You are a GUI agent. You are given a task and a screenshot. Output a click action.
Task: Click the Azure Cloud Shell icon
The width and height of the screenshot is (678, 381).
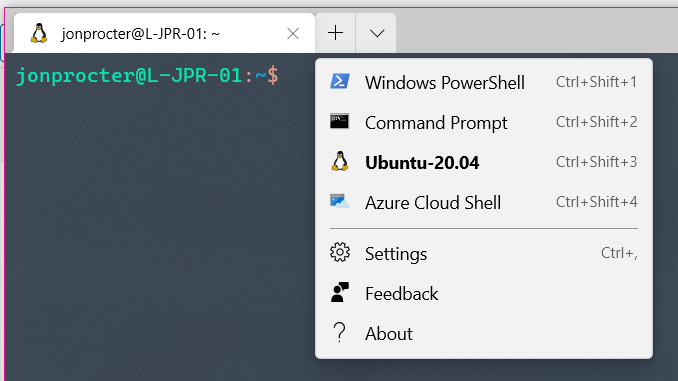pyautogui.click(x=340, y=202)
